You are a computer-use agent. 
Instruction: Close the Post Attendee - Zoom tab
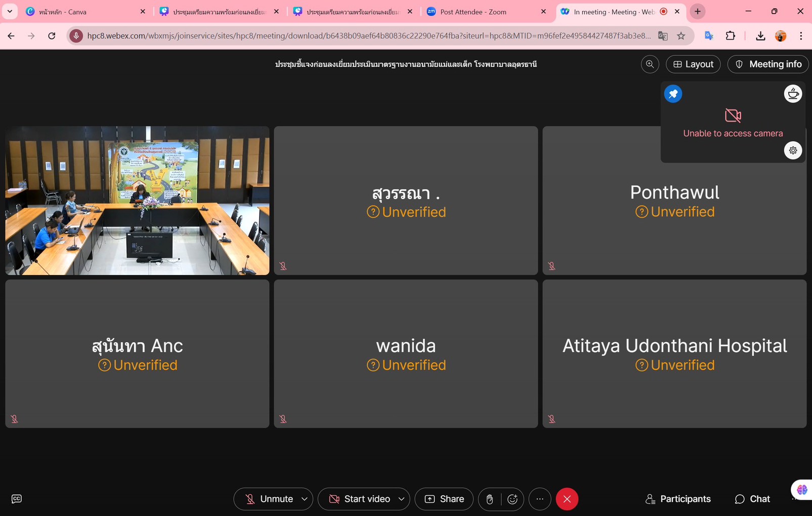pos(543,11)
